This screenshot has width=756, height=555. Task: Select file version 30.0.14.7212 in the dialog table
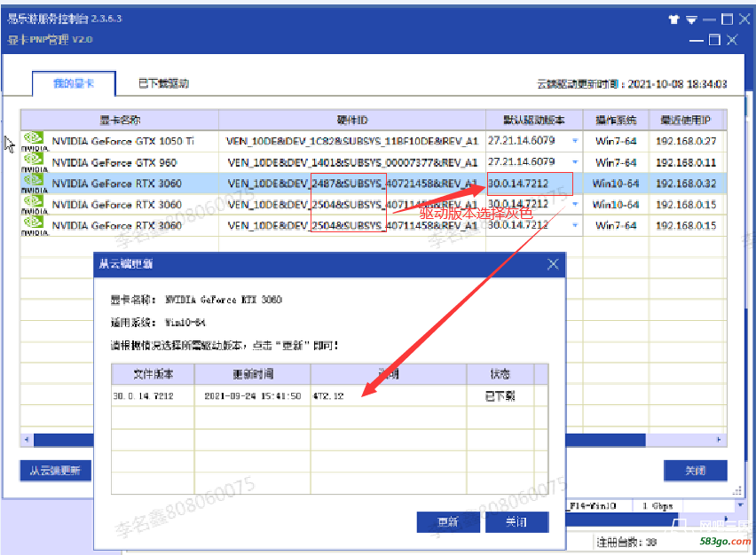[x=143, y=396]
